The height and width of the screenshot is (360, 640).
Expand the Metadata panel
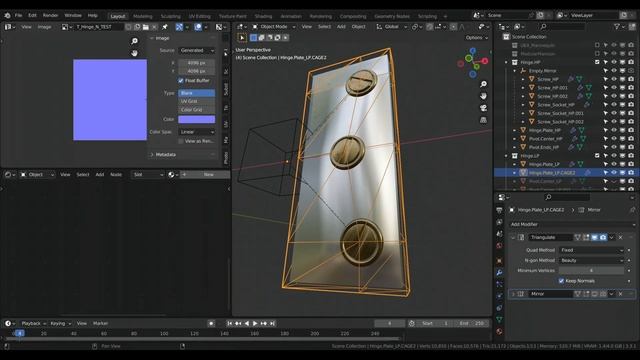[166, 155]
